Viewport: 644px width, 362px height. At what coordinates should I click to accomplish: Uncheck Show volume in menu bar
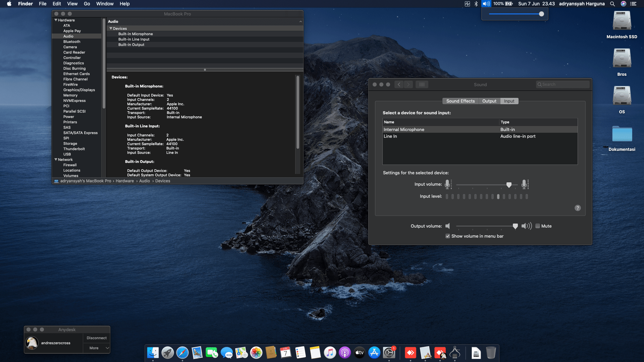click(x=447, y=236)
